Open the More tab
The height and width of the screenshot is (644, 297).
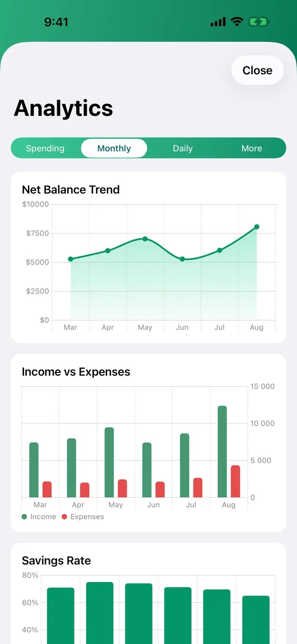coord(252,148)
